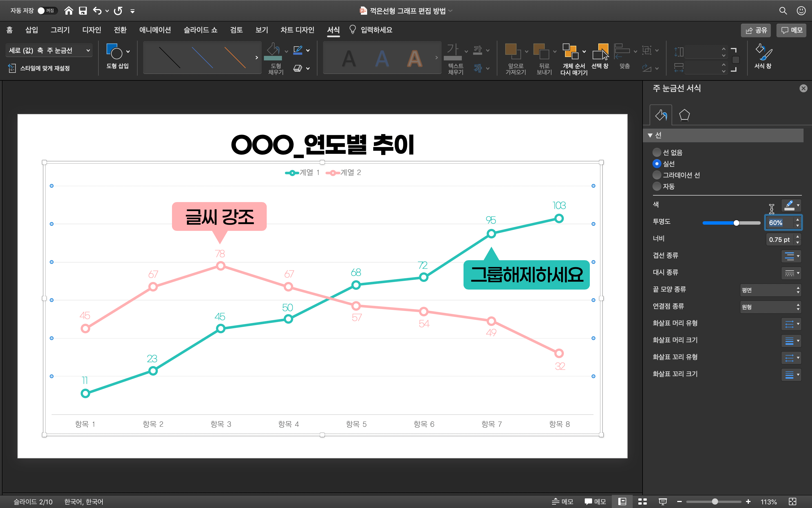
Task: Click the zoom in plus button
Action: point(748,502)
